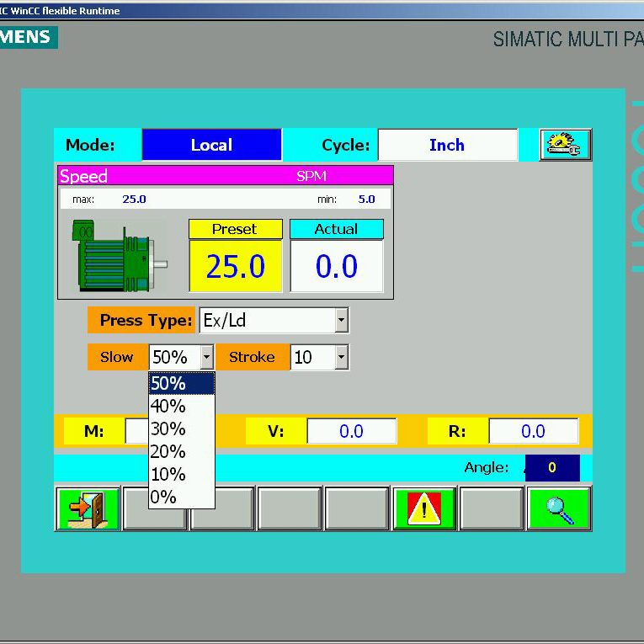Click the Preset speed value 25.0
The height and width of the screenshot is (644, 644).
tap(236, 266)
